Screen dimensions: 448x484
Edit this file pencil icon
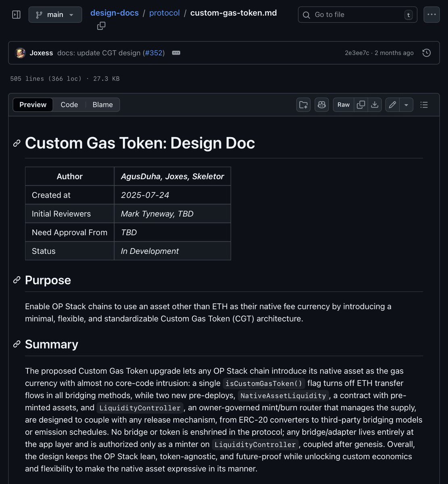click(x=392, y=105)
